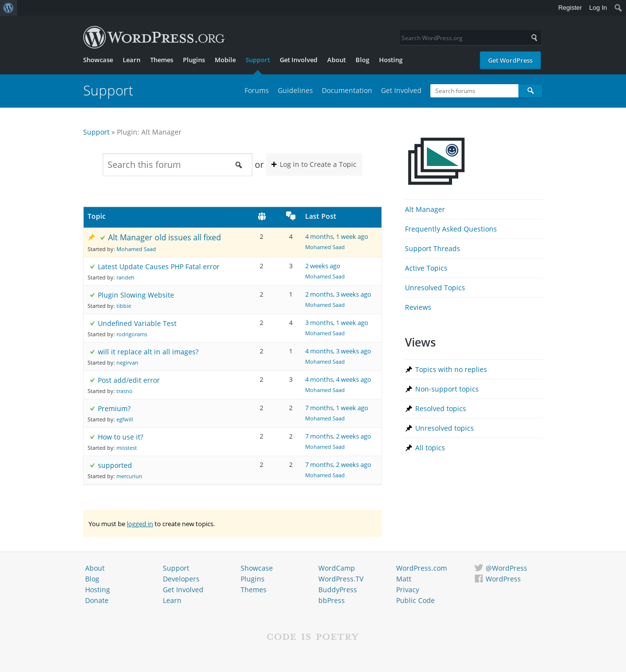
Task: Open the topic named supported
Action: 115,465
